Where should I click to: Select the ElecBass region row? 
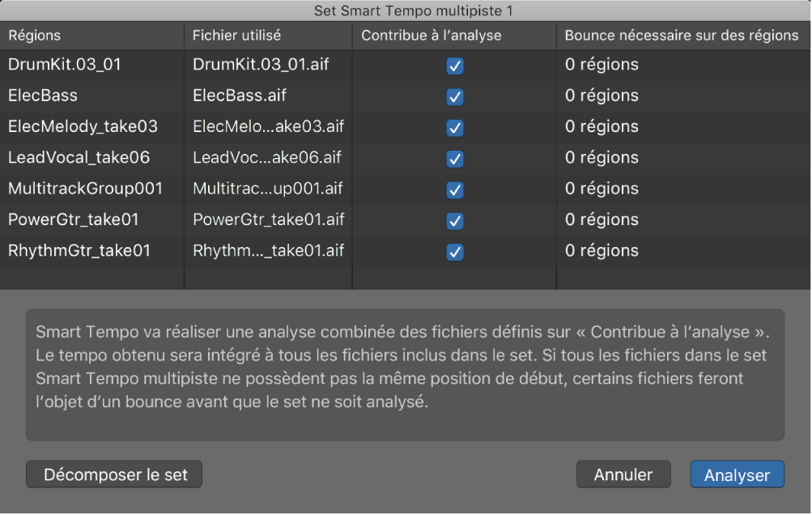click(x=41, y=96)
